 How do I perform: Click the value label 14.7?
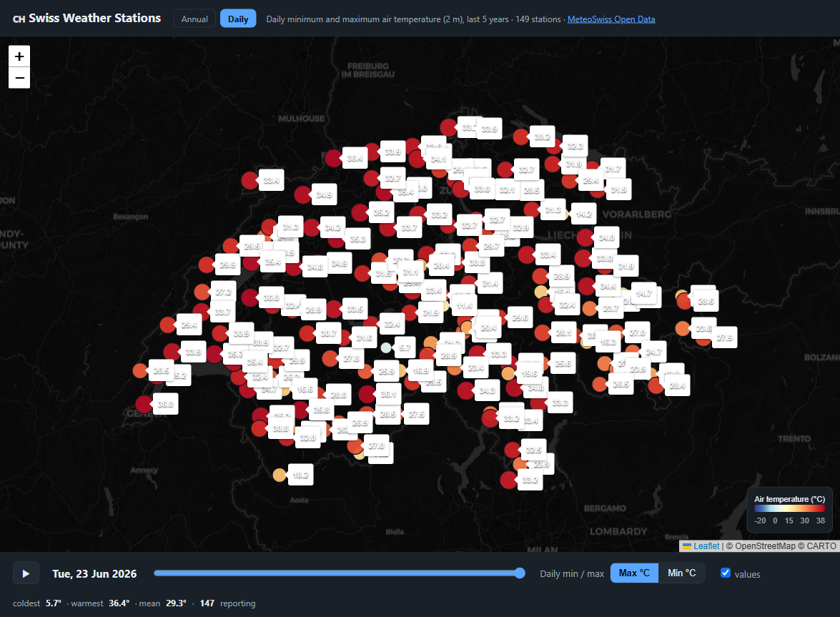(643, 293)
